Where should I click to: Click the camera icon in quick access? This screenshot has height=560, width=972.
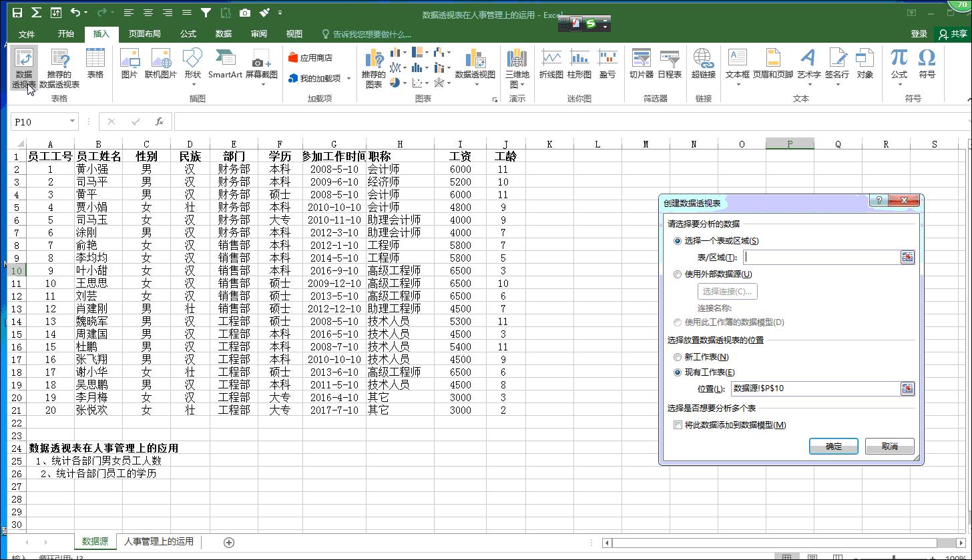pyautogui.click(x=245, y=13)
